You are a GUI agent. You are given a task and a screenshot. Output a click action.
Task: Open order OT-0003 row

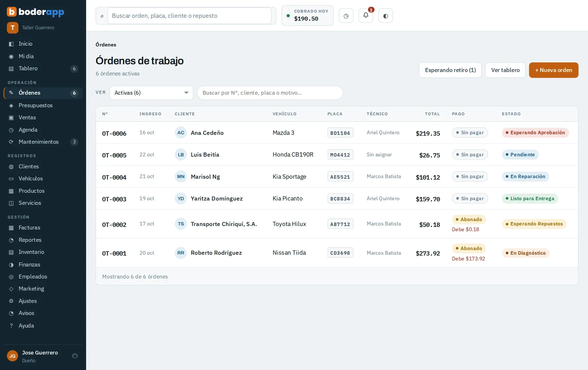pos(337,199)
